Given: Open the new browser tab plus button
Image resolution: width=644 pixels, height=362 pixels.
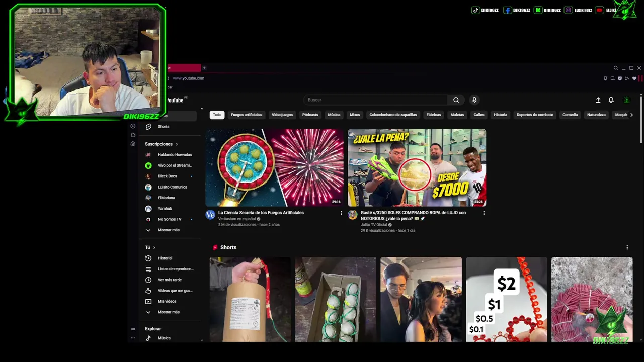Looking at the screenshot, I should click(204, 68).
